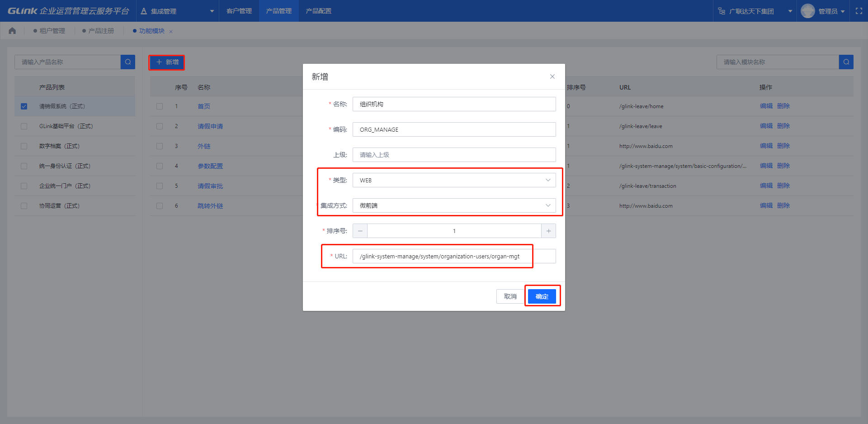The height and width of the screenshot is (424, 868).
Task: Click the 名称 input field containing 组织机构
Action: click(454, 104)
